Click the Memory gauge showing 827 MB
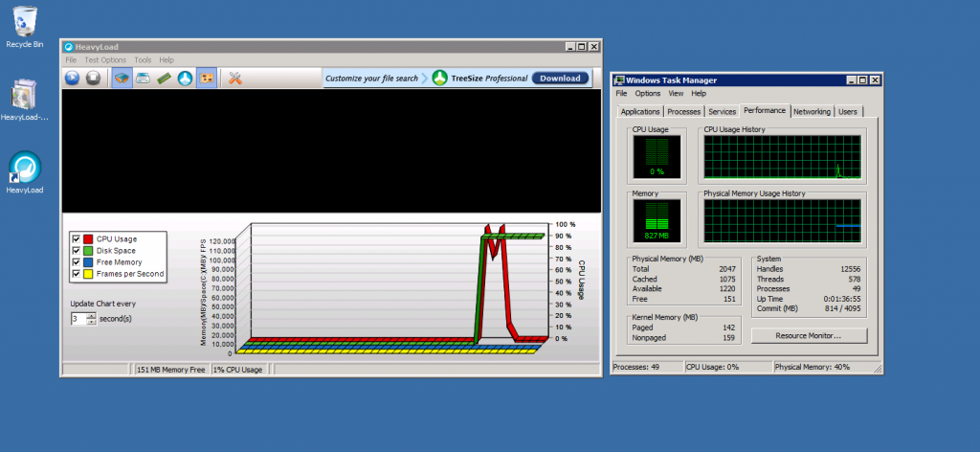The width and height of the screenshot is (980, 452). pos(657,221)
